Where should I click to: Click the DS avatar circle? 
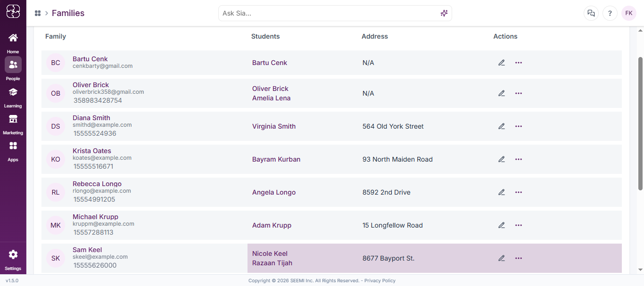coord(56,126)
